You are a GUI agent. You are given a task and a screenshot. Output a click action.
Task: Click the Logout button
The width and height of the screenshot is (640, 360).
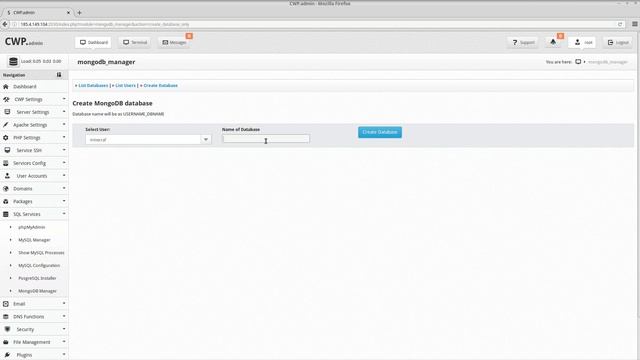click(618, 42)
